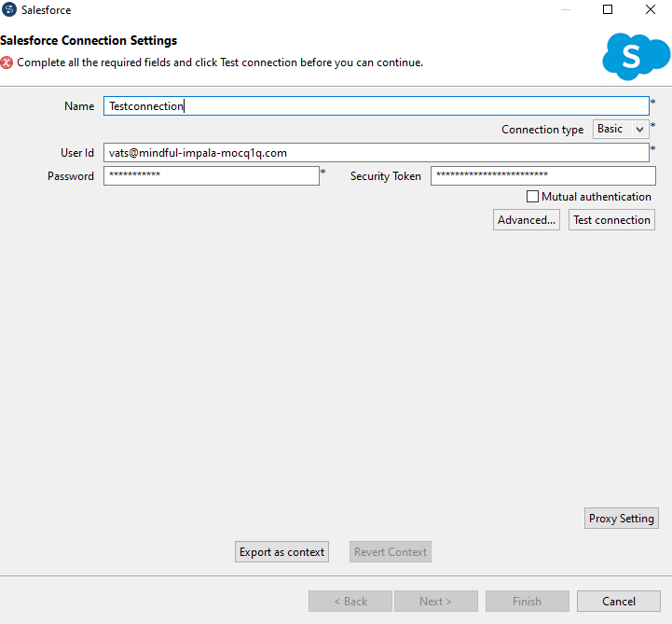Open the Proxy Setting button
Image resolution: width=672 pixels, height=624 pixels.
pyautogui.click(x=622, y=519)
